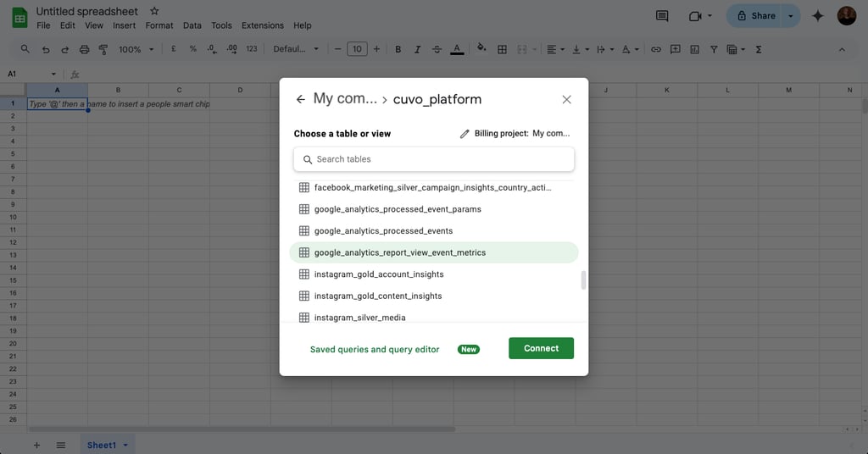This screenshot has width=868, height=454.
Task: Toggle italic formatting
Action: click(418, 49)
